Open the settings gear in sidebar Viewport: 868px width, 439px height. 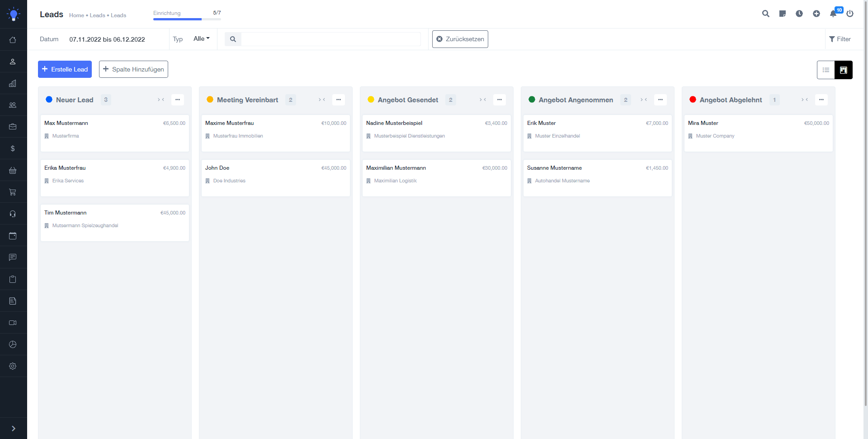13,366
